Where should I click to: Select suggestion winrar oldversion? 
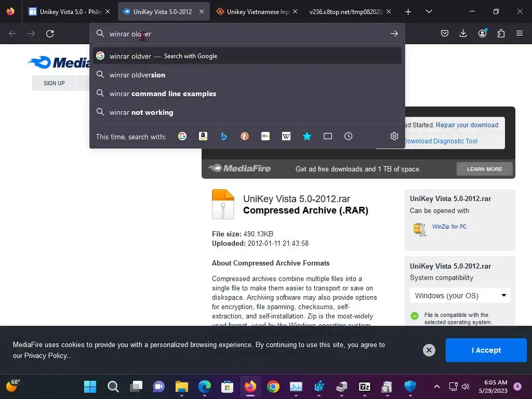tap(247, 75)
